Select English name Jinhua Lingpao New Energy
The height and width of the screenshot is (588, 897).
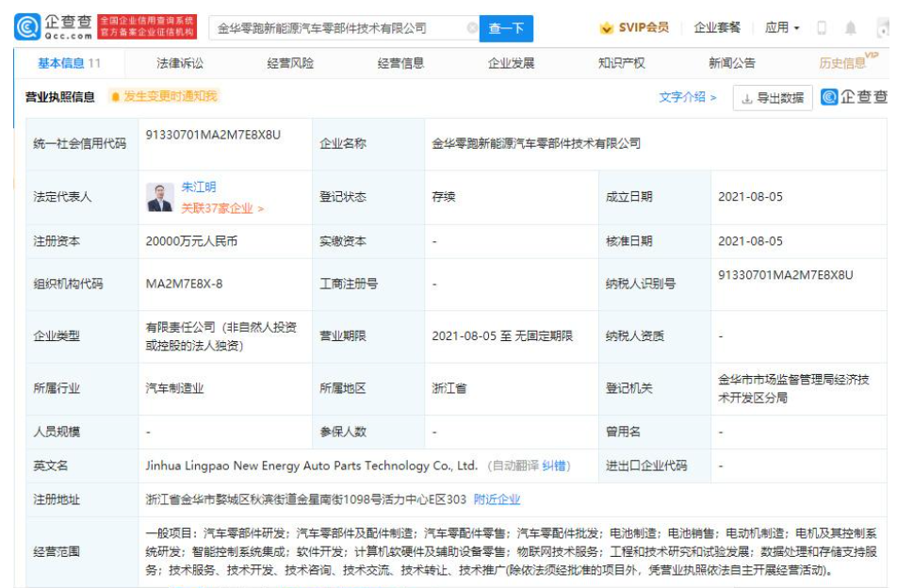click(311, 465)
